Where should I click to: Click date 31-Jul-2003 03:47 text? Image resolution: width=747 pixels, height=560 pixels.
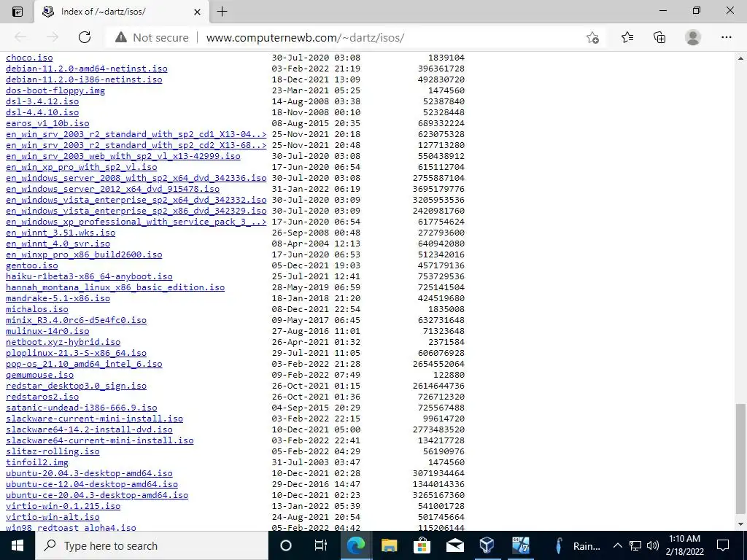[x=316, y=463]
